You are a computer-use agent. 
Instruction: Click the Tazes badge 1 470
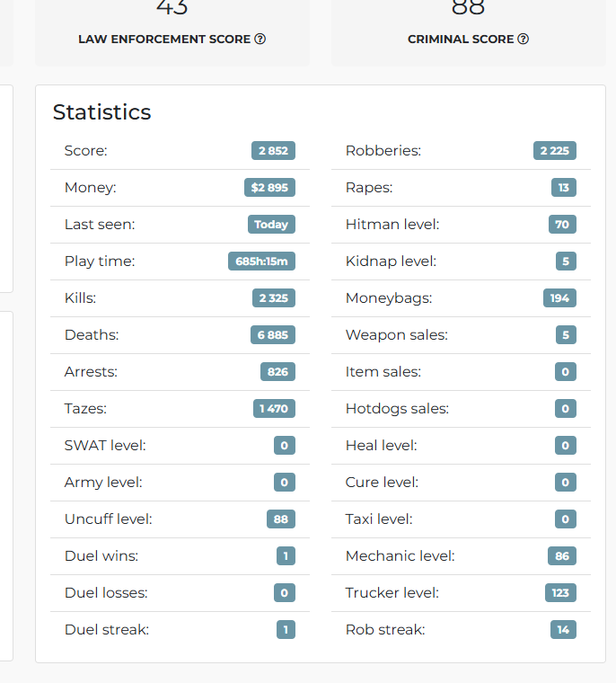click(x=274, y=409)
